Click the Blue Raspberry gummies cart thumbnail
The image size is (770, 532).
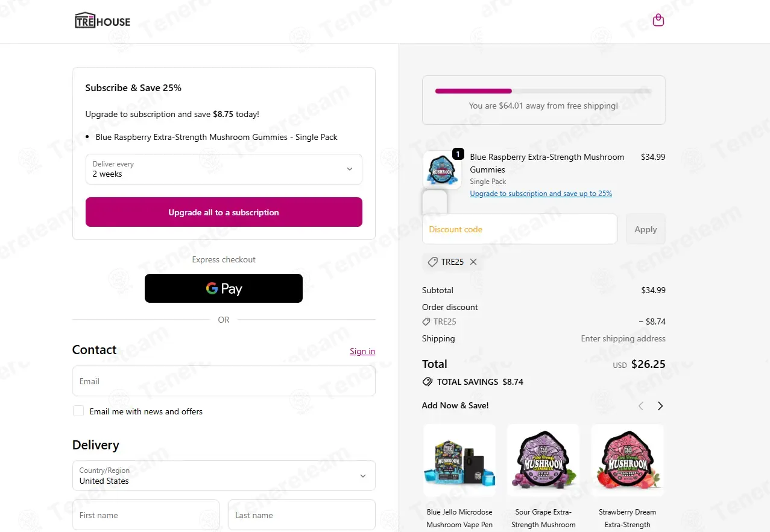(x=442, y=170)
